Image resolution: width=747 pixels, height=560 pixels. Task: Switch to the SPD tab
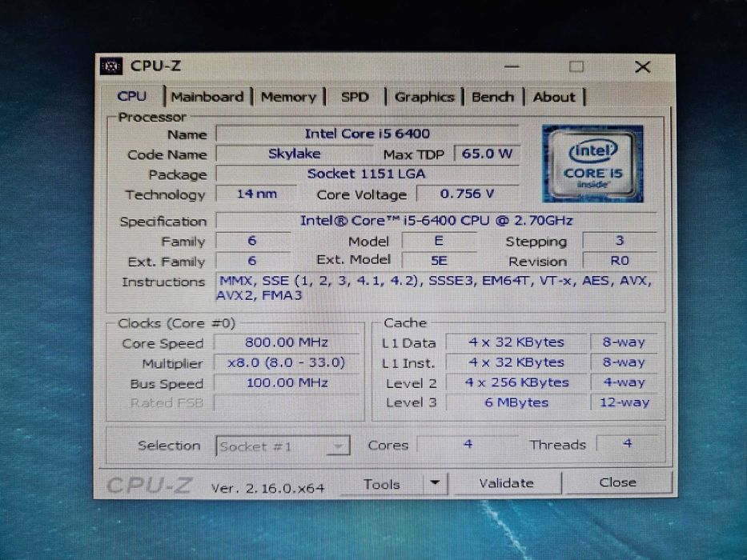(x=355, y=97)
